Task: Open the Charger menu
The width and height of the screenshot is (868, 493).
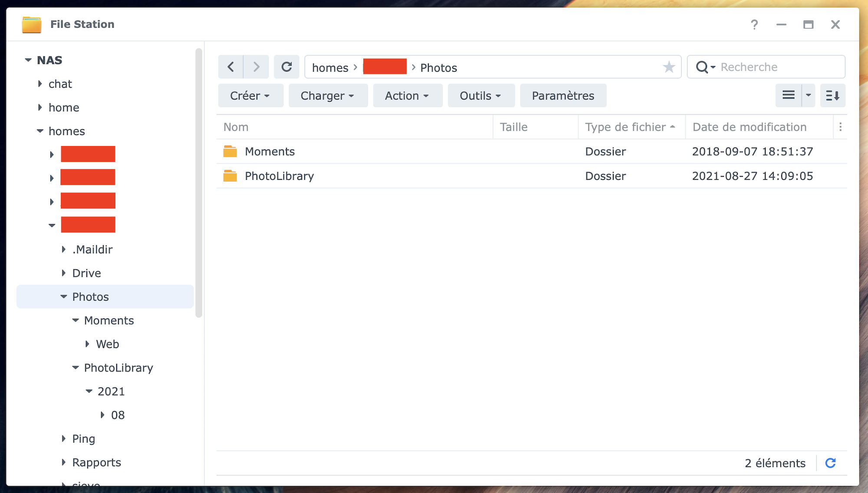Action: (328, 96)
